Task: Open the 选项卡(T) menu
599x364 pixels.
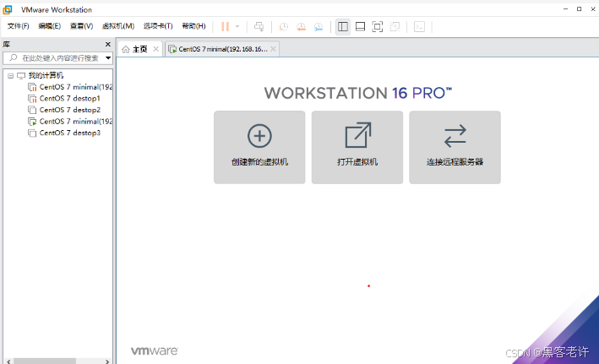Action: [158, 26]
